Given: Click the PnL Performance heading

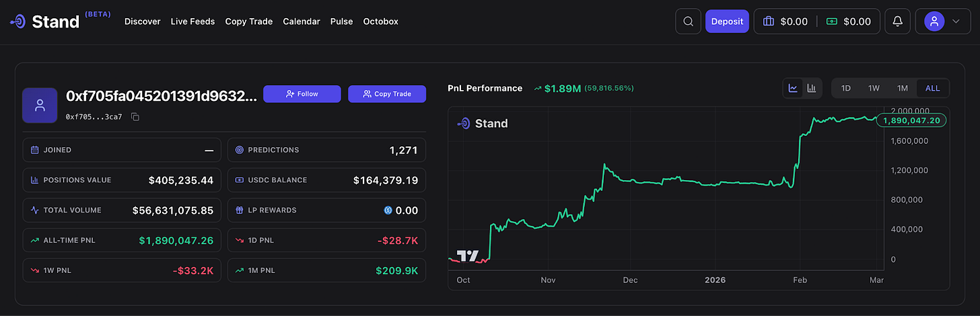Looking at the screenshot, I should pos(485,88).
